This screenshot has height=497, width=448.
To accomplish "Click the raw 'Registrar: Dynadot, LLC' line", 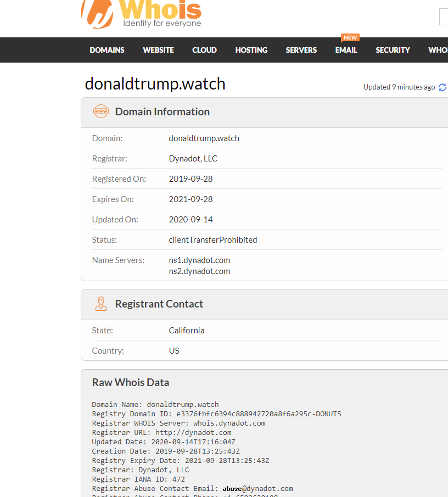I will 141,470.
